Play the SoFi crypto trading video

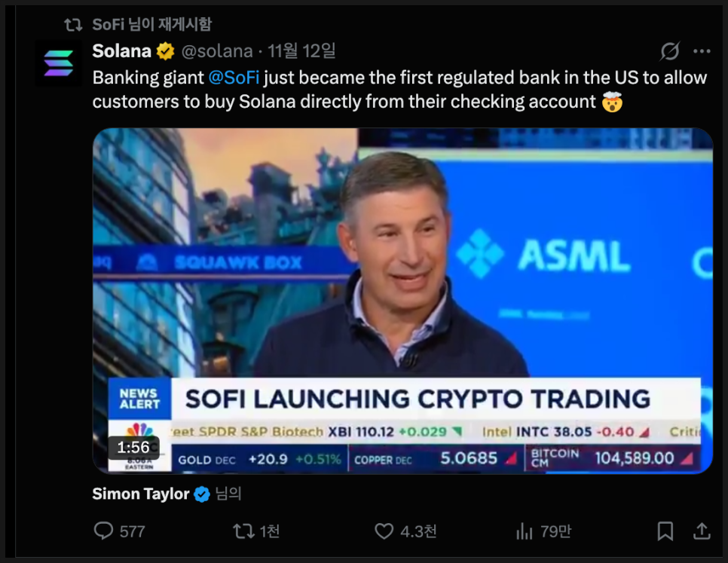(x=402, y=300)
